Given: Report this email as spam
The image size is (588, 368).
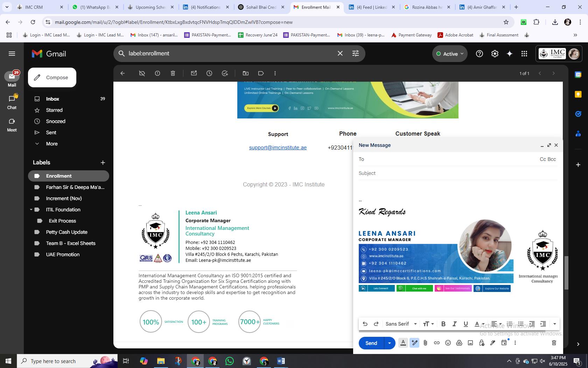Looking at the screenshot, I should tap(157, 73).
